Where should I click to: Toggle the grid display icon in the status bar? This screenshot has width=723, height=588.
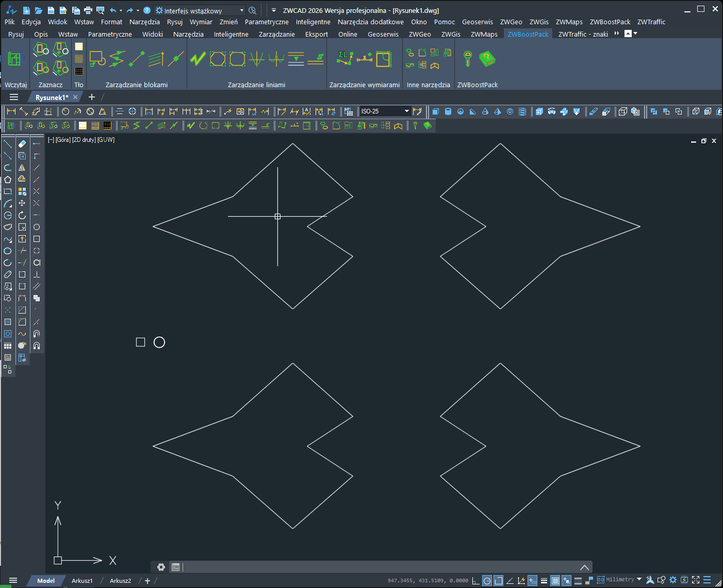[555, 580]
